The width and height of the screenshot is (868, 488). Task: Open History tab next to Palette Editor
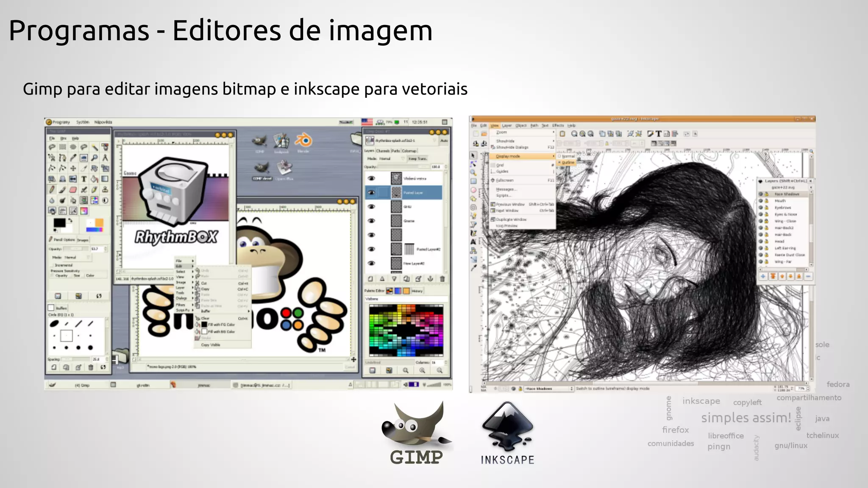[x=417, y=291]
